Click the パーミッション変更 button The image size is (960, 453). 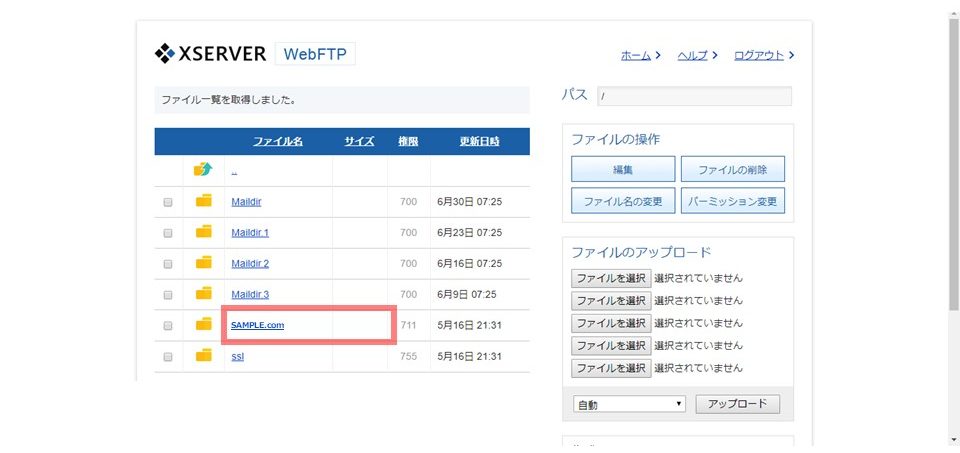(x=733, y=201)
